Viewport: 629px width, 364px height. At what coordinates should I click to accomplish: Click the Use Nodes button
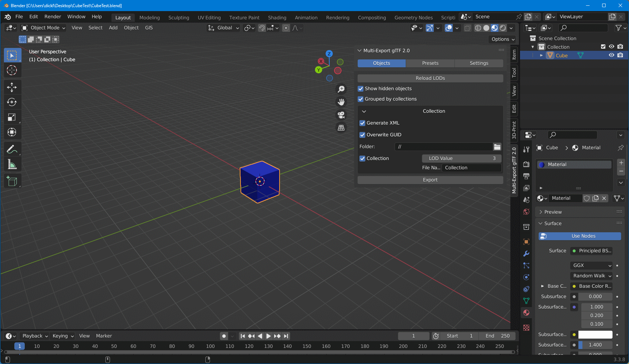580,236
